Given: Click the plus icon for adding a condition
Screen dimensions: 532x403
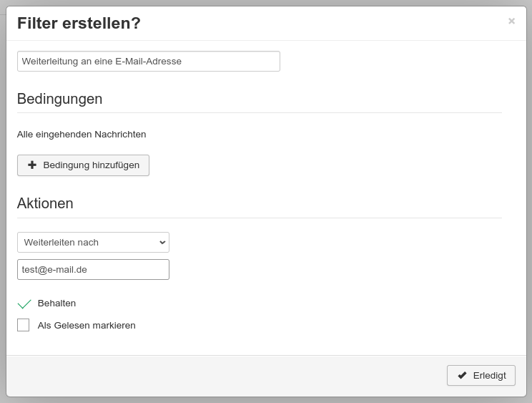Looking at the screenshot, I should tap(32, 165).
